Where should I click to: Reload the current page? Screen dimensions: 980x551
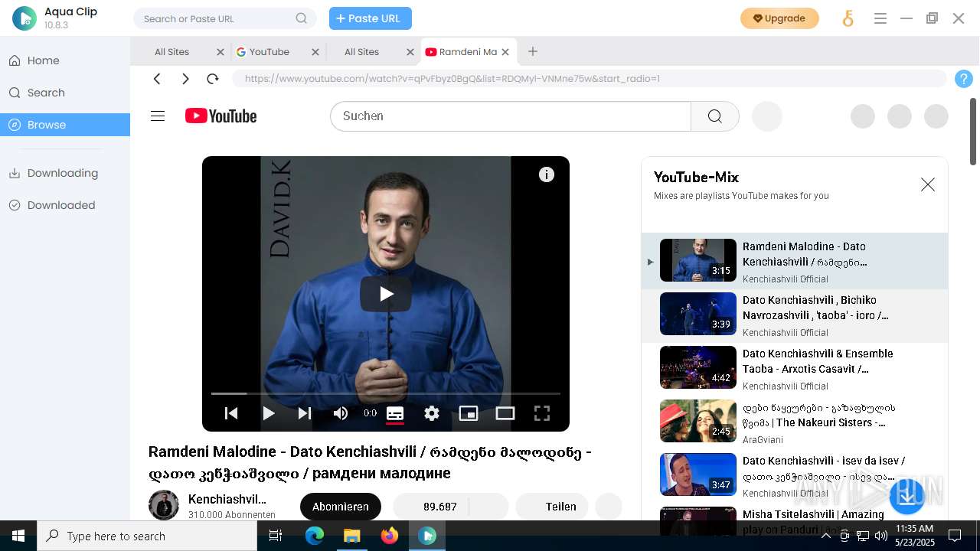[x=213, y=79]
